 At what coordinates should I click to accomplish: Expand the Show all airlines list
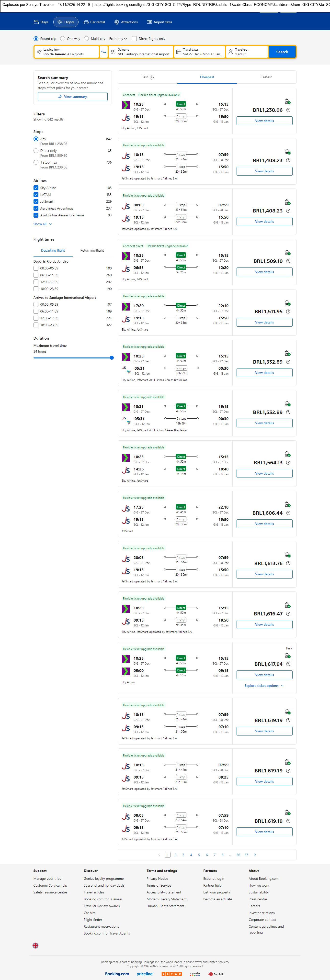click(42, 224)
